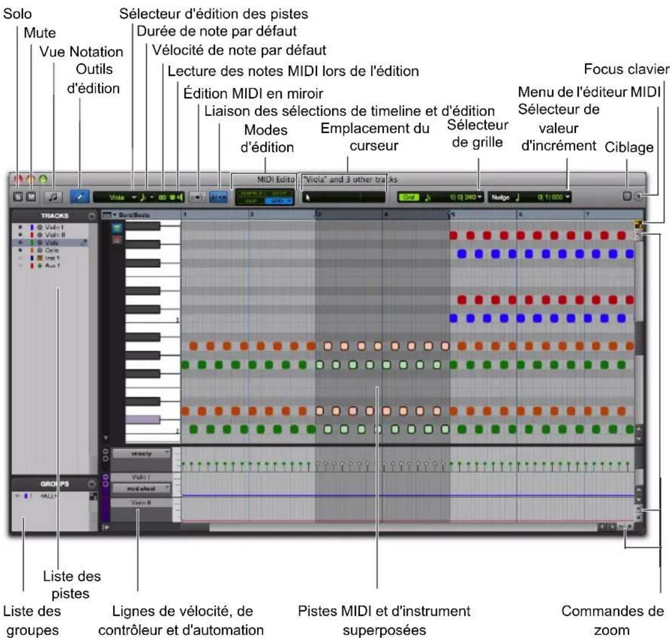
Task: Toggle show/hide dot for Cello
Action: [x=20, y=250]
